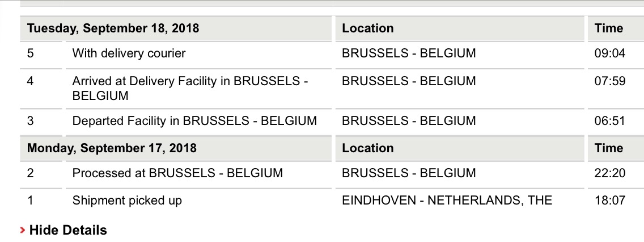
Task: Click the 07:59 time value
Action: click(610, 81)
